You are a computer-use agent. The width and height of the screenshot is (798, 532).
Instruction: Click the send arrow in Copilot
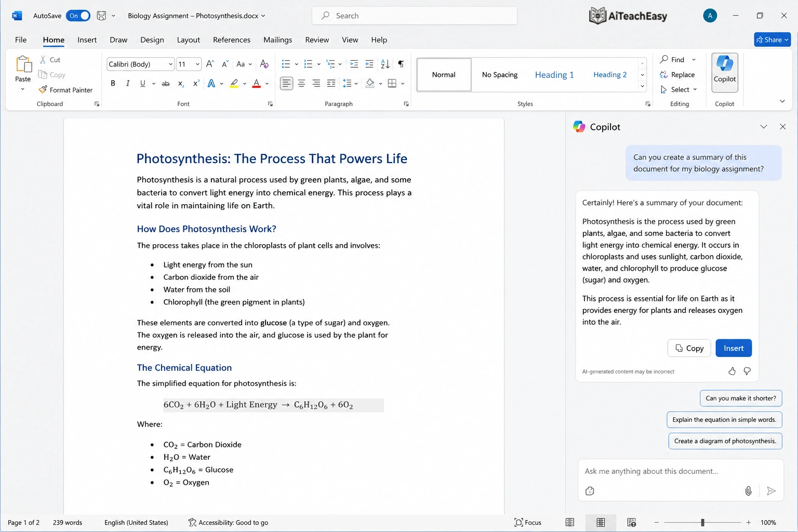pyautogui.click(x=771, y=491)
